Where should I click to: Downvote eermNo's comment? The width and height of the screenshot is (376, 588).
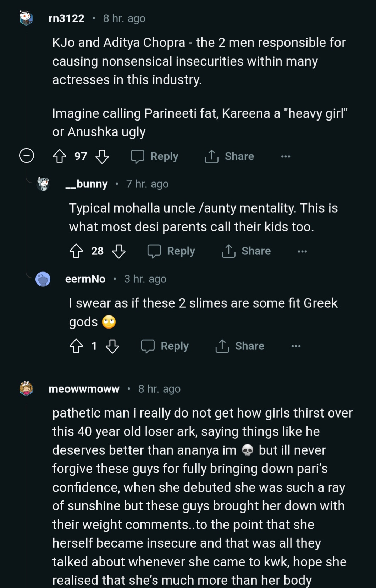112,346
